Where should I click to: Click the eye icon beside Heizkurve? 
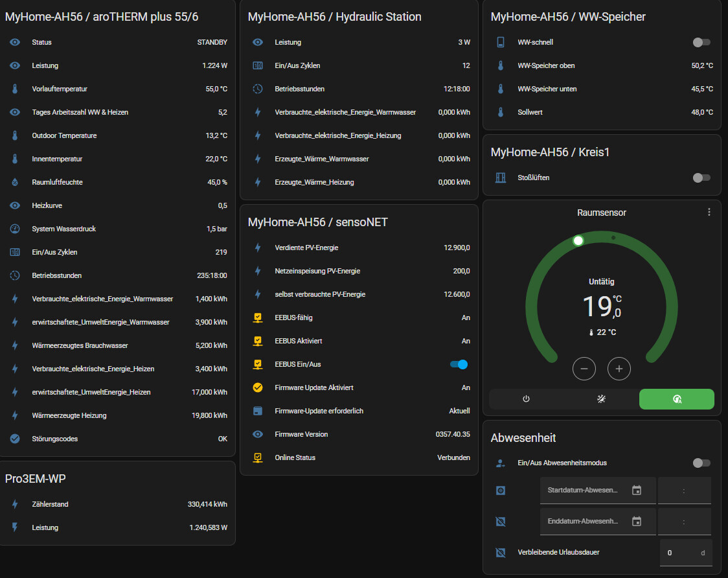(15, 205)
